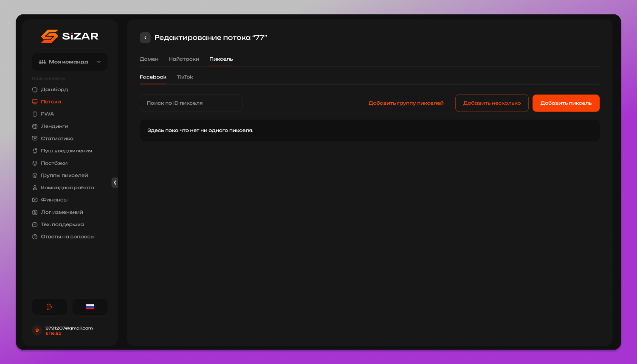The height and width of the screenshot is (364, 637).
Task: Switch to the Домен tab
Action: tap(149, 59)
